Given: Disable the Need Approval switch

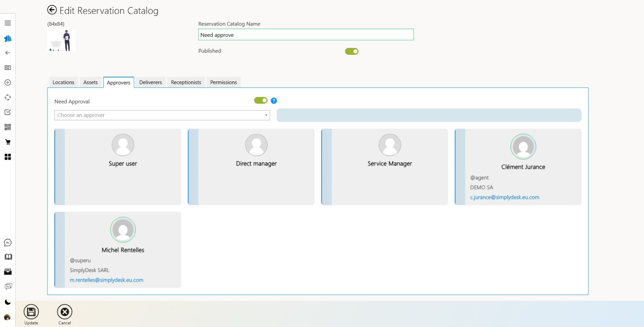Looking at the screenshot, I should (x=260, y=100).
